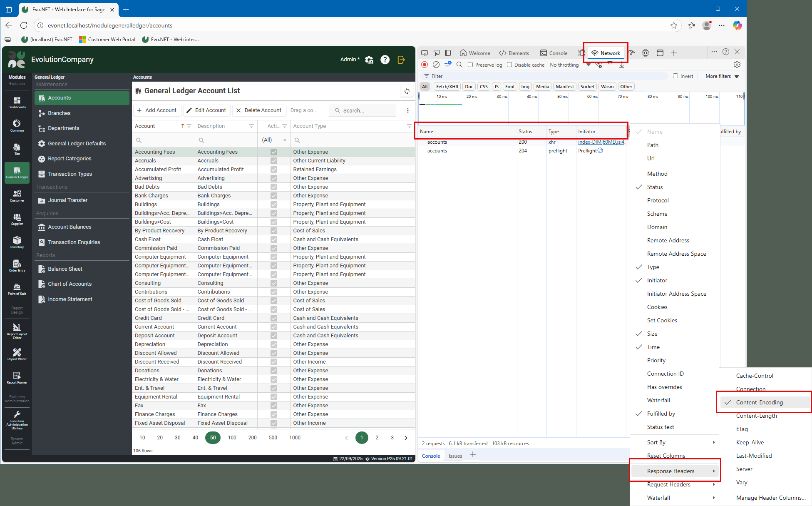Clear the network log icon
Image resolution: width=812 pixels, height=506 pixels.
point(436,65)
